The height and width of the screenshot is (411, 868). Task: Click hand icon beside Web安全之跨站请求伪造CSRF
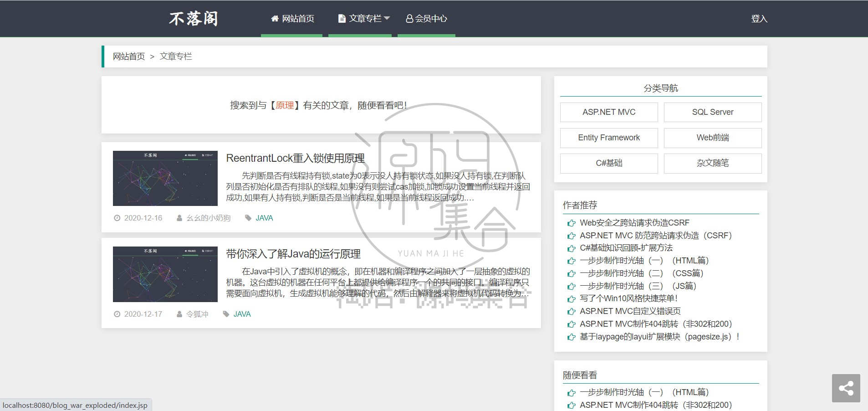(x=571, y=223)
